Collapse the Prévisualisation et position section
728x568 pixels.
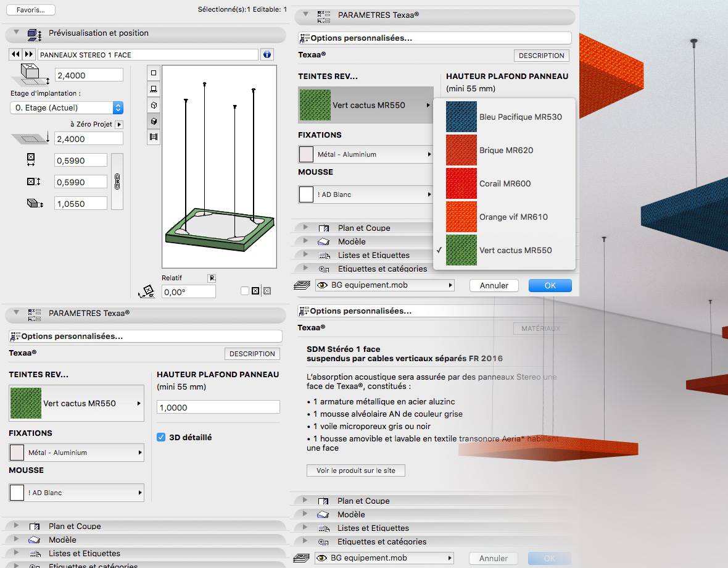pyautogui.click(x=17, y=33)
